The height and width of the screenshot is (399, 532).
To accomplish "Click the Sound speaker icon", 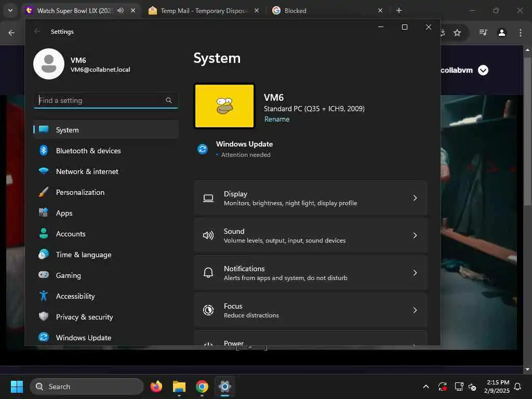I will click(x=208, y=235).
